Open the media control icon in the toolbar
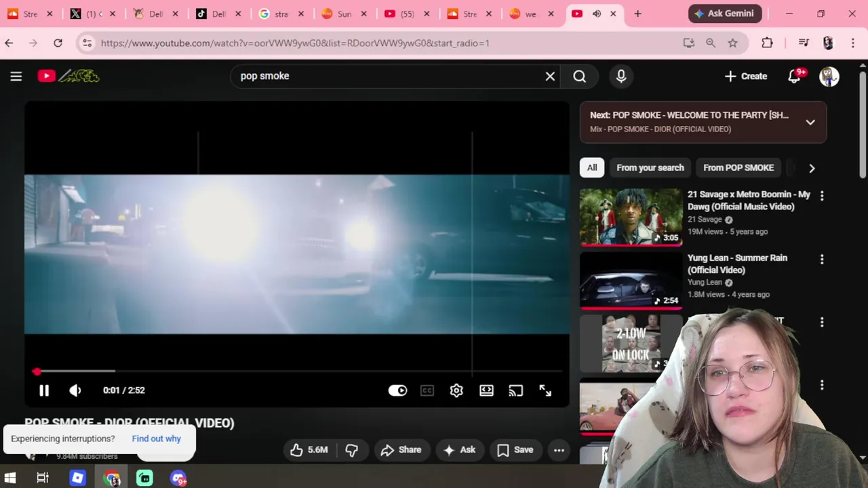The width and height of the screenshot is (868, 488). tap(804, 43)
